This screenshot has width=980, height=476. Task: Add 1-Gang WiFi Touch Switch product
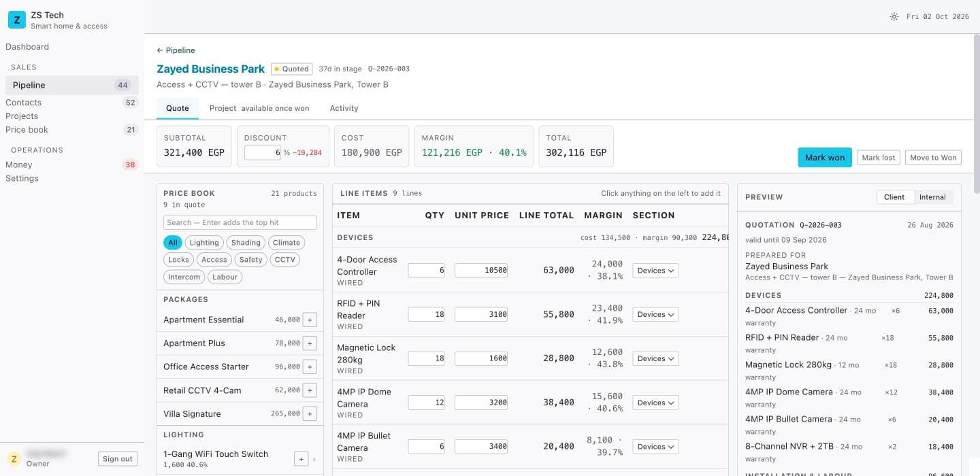point(301,459)
